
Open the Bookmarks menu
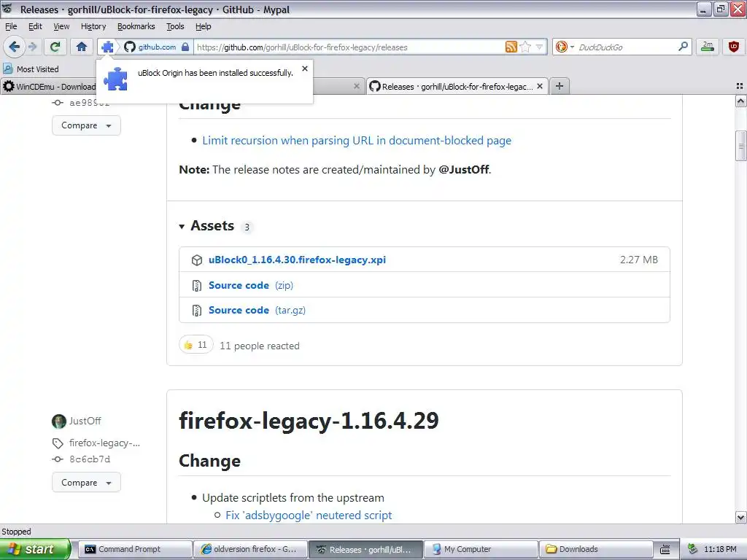point(136,26)
